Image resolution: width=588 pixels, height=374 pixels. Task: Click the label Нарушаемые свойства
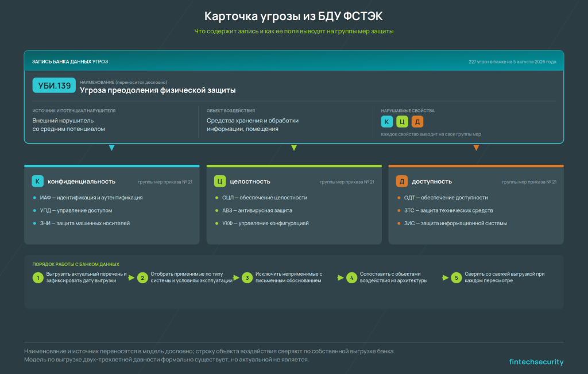click(x=408, y=111)
